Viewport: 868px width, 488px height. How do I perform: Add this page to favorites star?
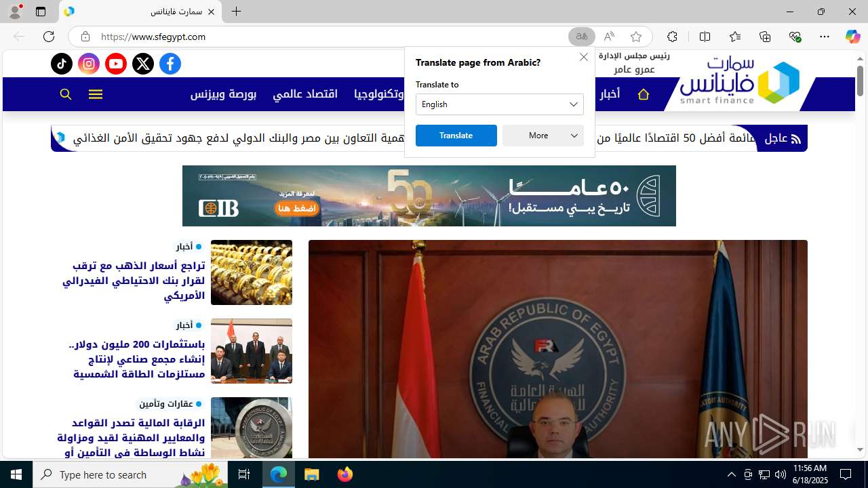(x=636, y=37)
